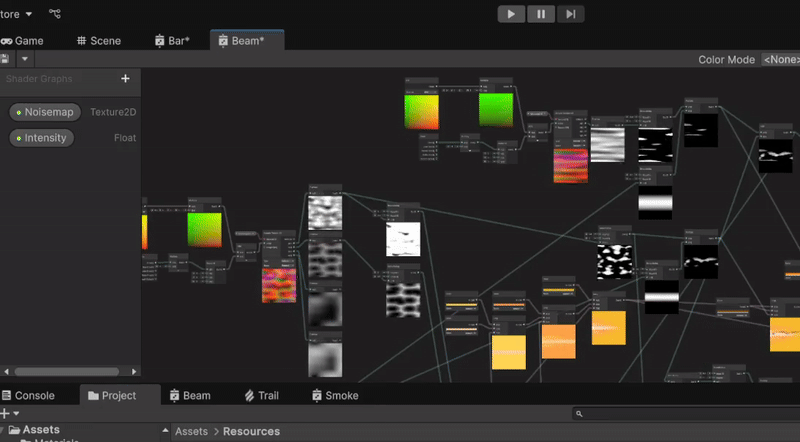Image resolution: width=800 pixels, height=442 pixels.
Task: Select the top solid green gradient node preview
Action: 496,110
